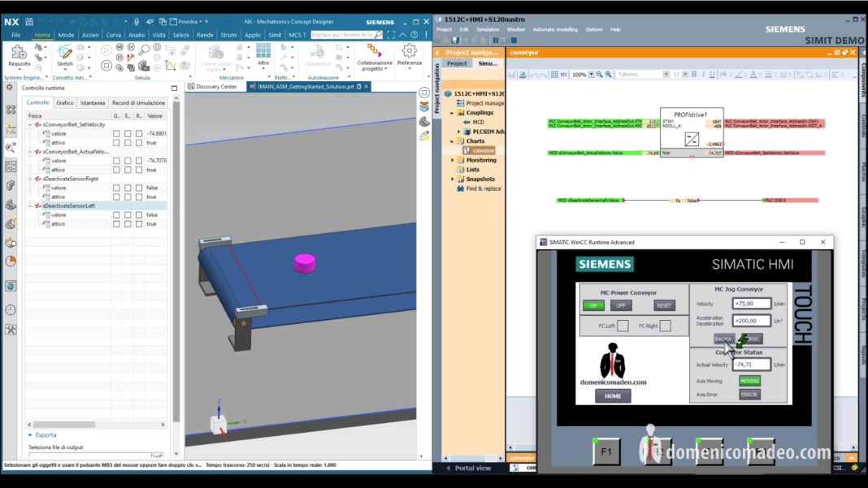Screen dimensions: 868x488
Task: Toggle first checkbox in sDeactivateSensorLeft attivo row
Action: (x=116, y=224)
